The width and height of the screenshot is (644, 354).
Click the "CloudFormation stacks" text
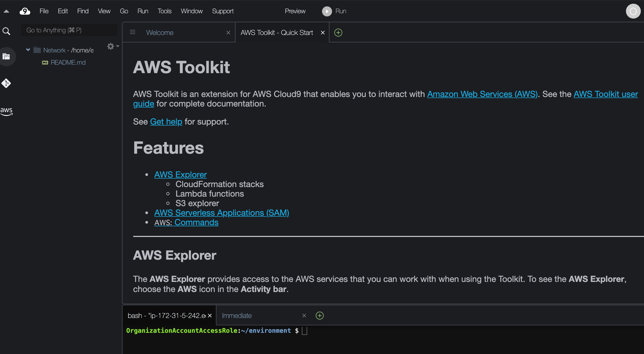(220, 184)
